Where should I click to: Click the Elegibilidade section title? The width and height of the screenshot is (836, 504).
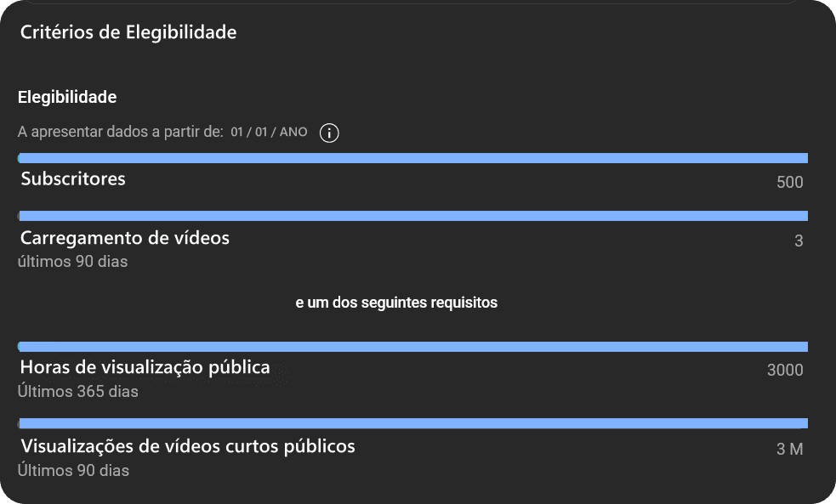pyautogui.click(x=67, y=97)
